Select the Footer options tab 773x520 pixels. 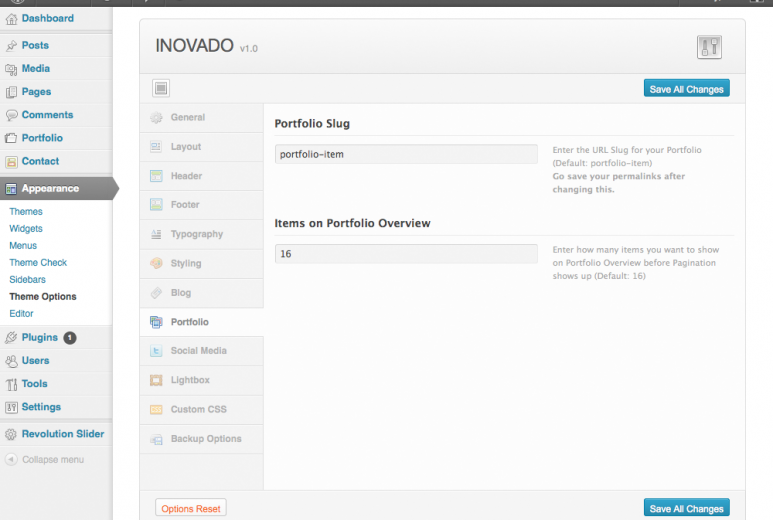pos(202,205)
